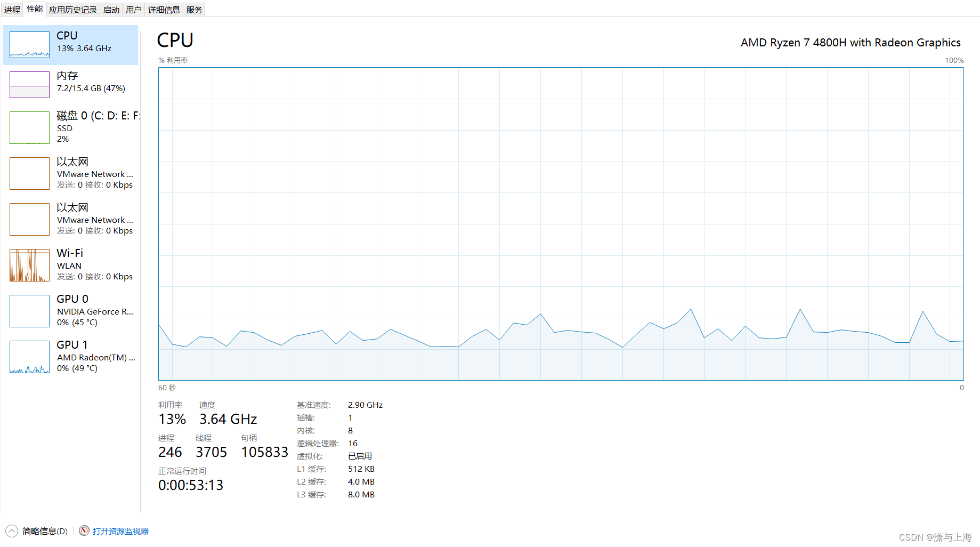Click the 简略信息(D) button label
The height and width of the screenshot is (547, 980).
[45, 531]
